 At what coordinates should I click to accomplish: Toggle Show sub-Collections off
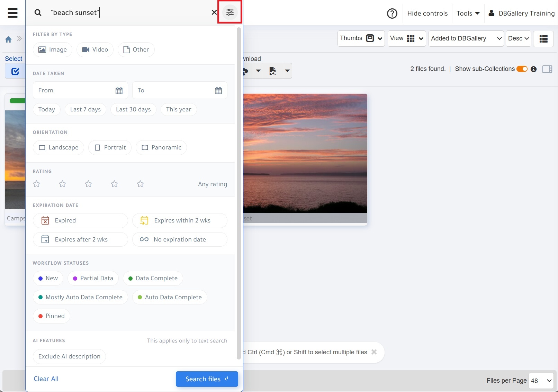[x=522, y=69]
